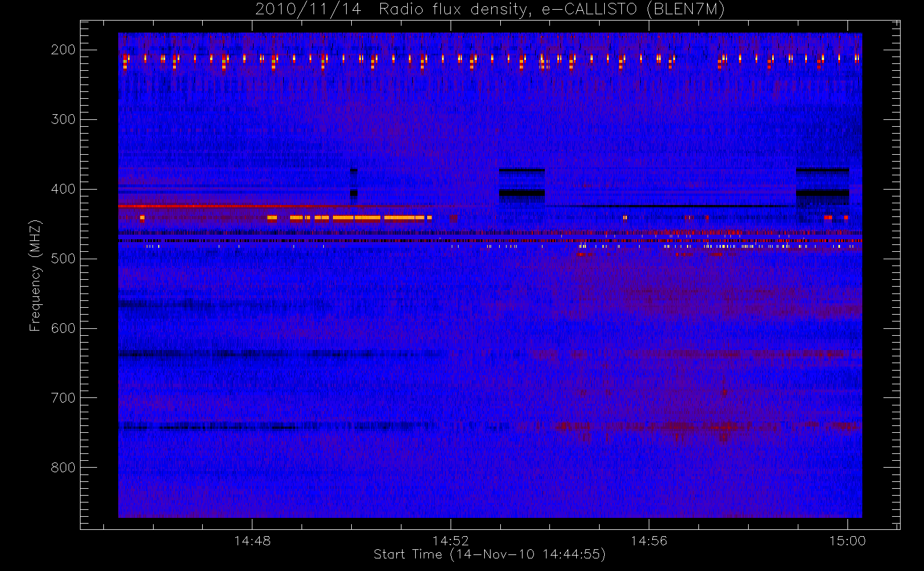
Task: Click the 500 frequency tick label
Action: [x=63, y=259]
